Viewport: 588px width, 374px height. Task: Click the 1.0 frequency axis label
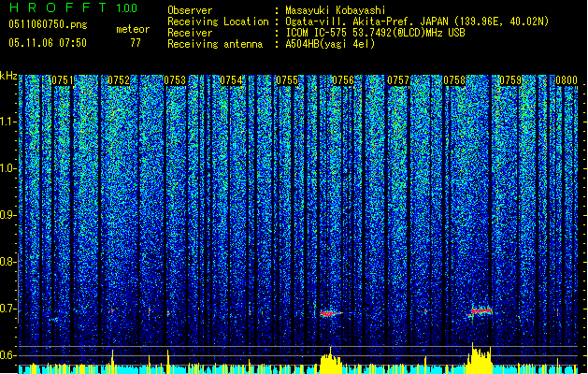[7, 168]
